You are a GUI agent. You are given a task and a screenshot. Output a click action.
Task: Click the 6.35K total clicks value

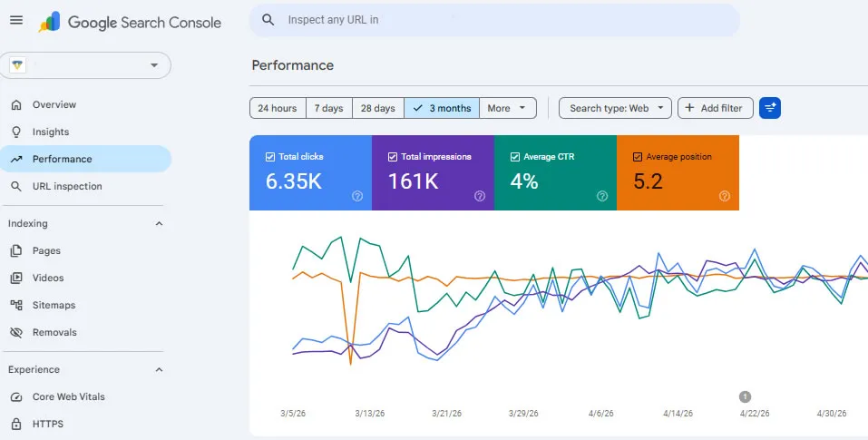(293, 181)
